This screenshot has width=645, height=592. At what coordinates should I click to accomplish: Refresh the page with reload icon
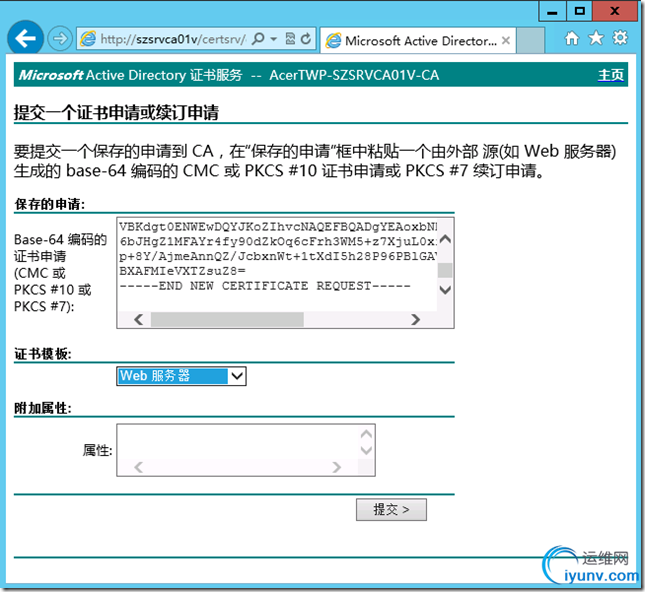(306, 39)
